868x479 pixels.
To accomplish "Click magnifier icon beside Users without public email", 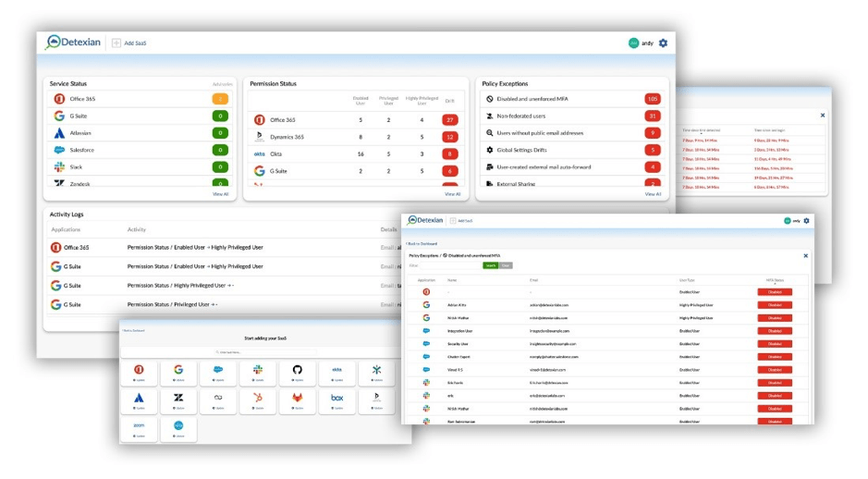I will pos(489,133).
